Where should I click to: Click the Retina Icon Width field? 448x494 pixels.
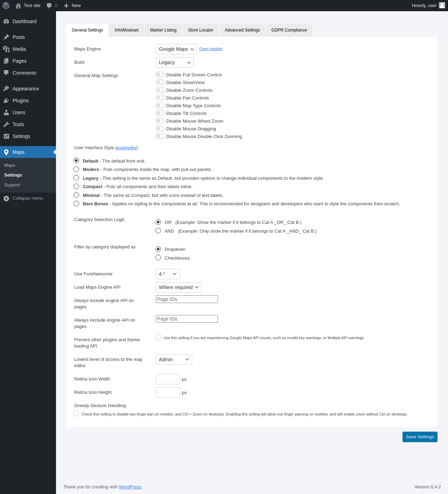(x=168, y=379)
